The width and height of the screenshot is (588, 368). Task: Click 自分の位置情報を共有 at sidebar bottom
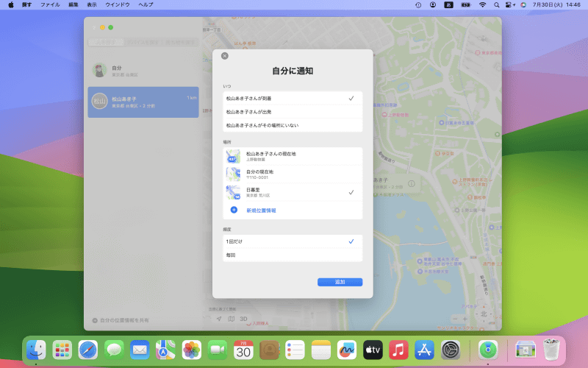(x=121, y=320)
